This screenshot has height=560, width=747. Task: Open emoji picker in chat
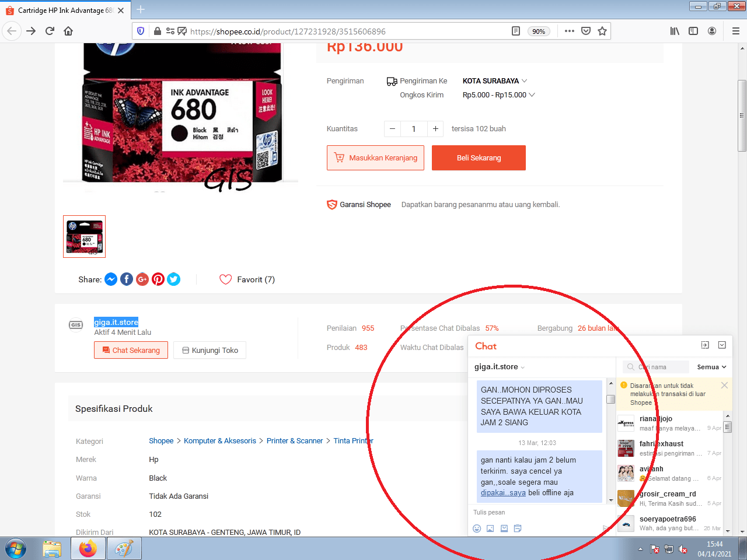click(477, 528)
